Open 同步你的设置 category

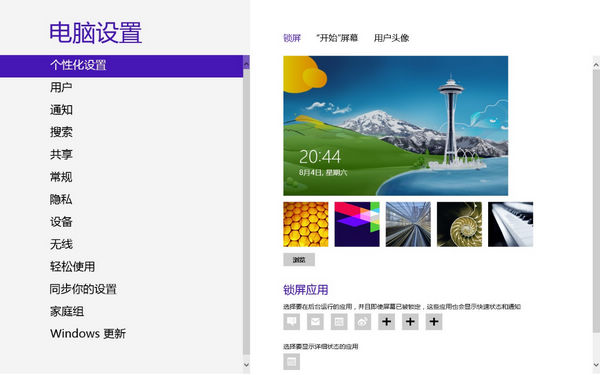(83, 289)
